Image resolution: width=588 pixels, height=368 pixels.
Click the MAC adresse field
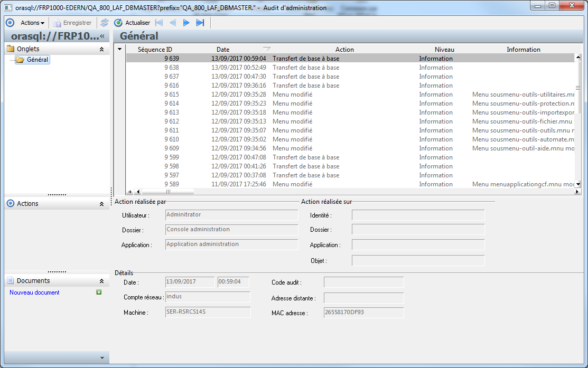pos(364,313)
